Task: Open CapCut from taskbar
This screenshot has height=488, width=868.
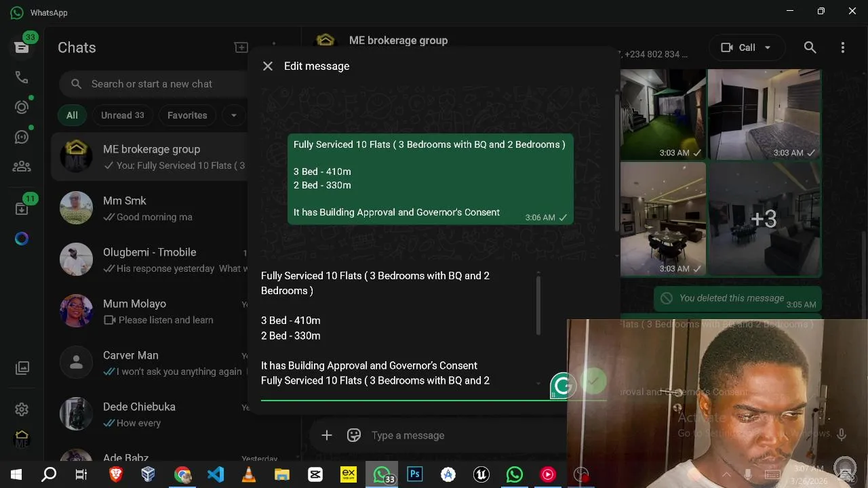Action: tap(315, 474)
